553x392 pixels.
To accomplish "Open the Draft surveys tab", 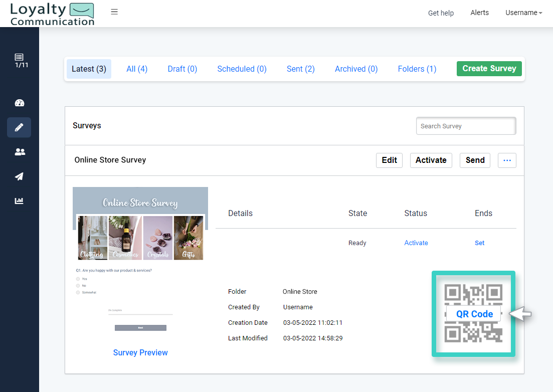I will coord(182,69).
